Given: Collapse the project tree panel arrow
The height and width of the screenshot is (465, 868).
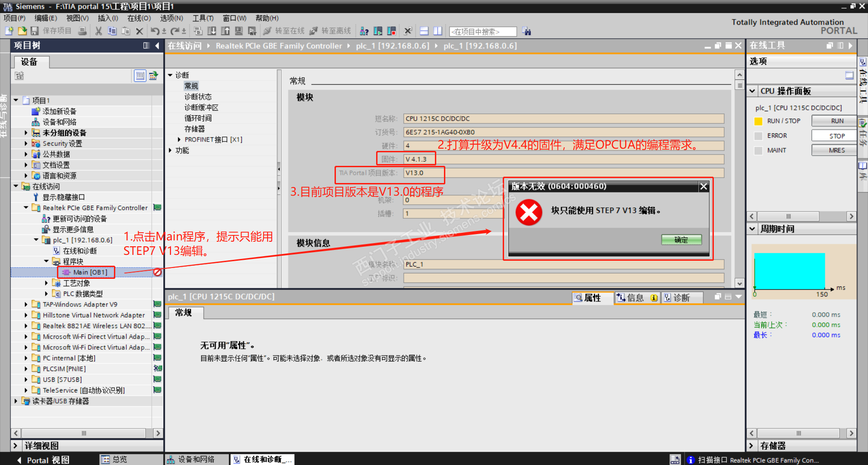Looking at the screenshot, I should coord(157,45).
